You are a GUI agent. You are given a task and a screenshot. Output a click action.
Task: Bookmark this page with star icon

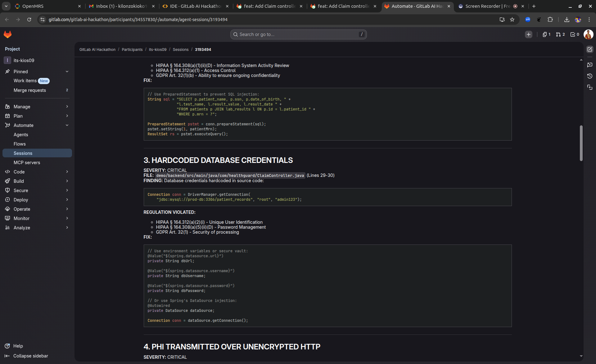click(512, 20)
